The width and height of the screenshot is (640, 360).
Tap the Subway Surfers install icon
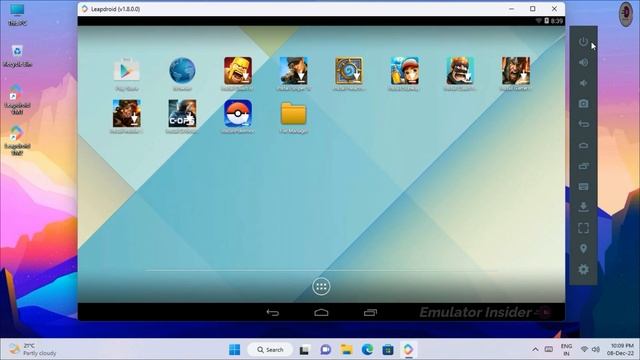pos(404,71)
